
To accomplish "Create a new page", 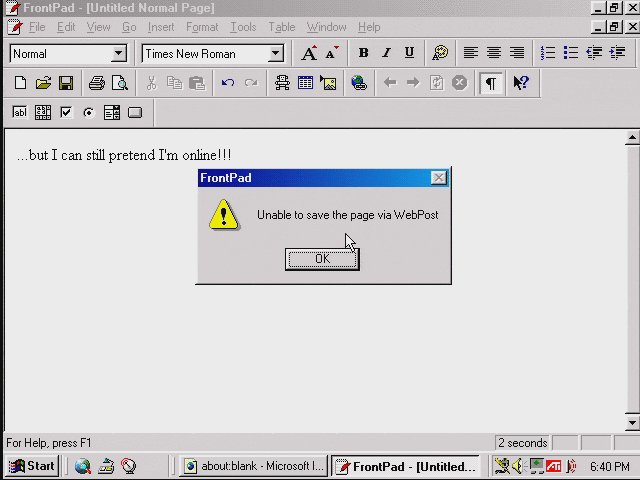I will (x=20, y=83).
